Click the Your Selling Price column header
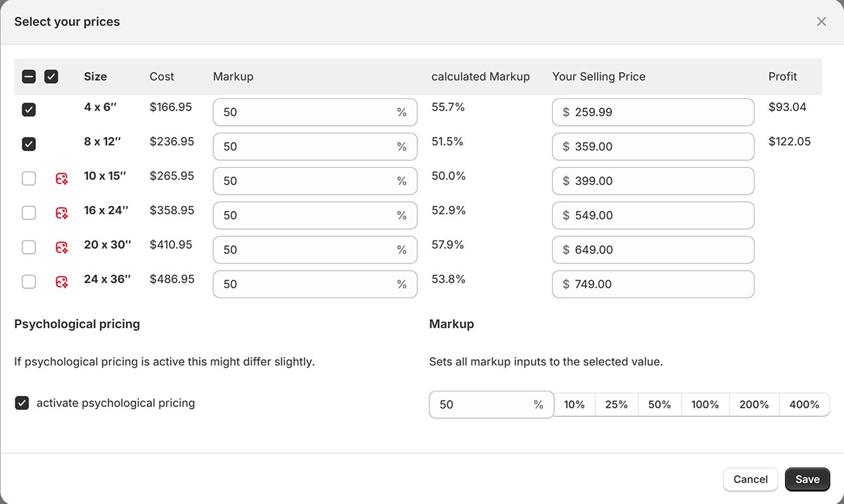844x504 pixels. [599, 77]
